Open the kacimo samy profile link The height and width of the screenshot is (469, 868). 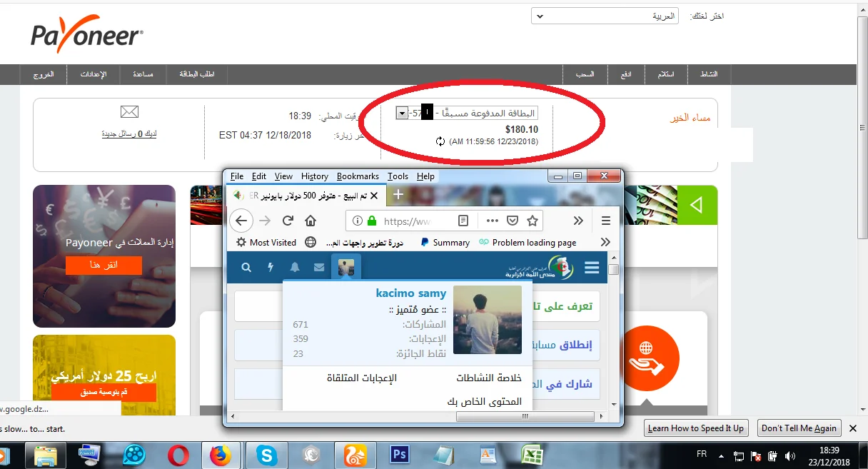coord(410,293)
